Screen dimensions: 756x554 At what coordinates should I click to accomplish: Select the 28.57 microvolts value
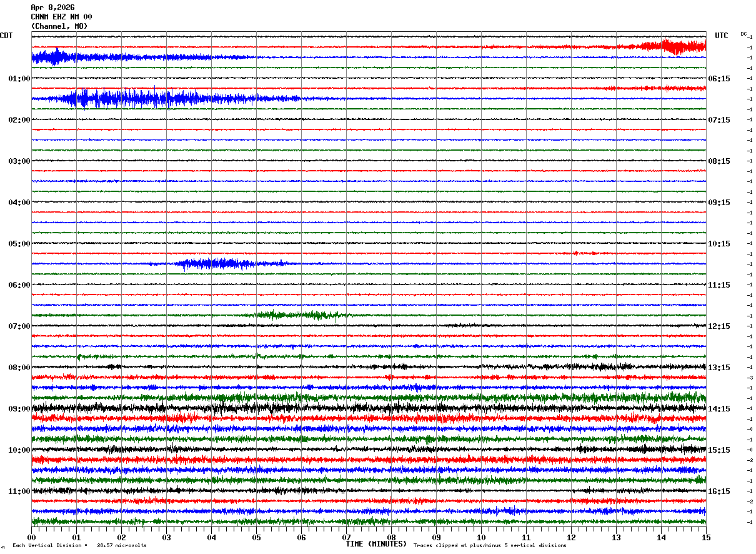pyautogui.click(x=122, y=545)
